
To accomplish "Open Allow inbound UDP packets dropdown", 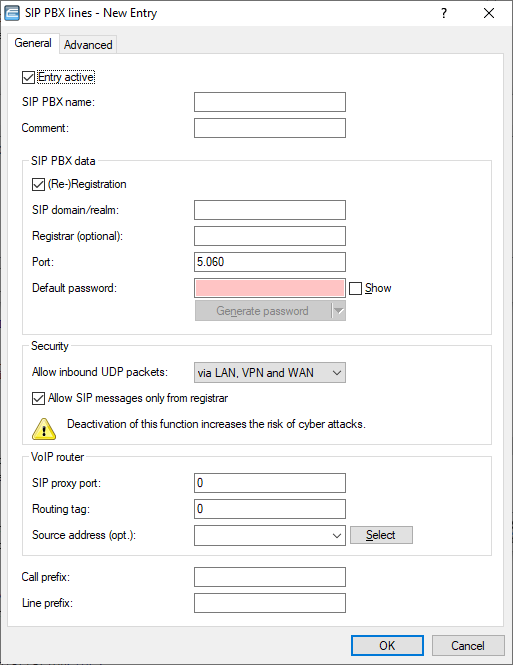I will [x=270, y=373].
